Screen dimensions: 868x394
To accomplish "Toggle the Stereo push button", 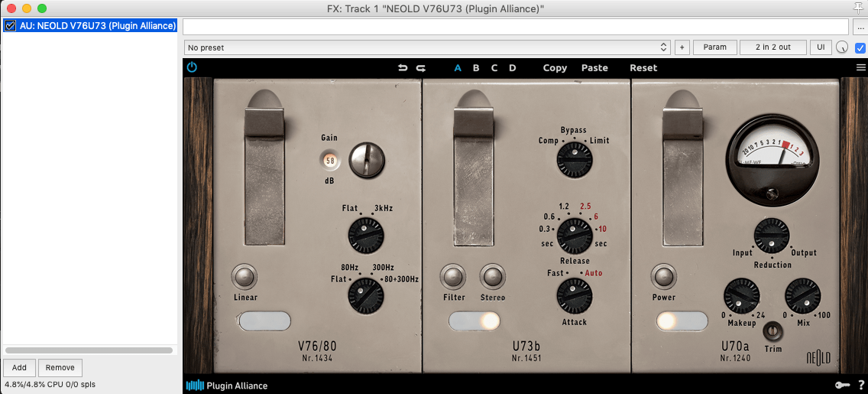I will 493,276.
